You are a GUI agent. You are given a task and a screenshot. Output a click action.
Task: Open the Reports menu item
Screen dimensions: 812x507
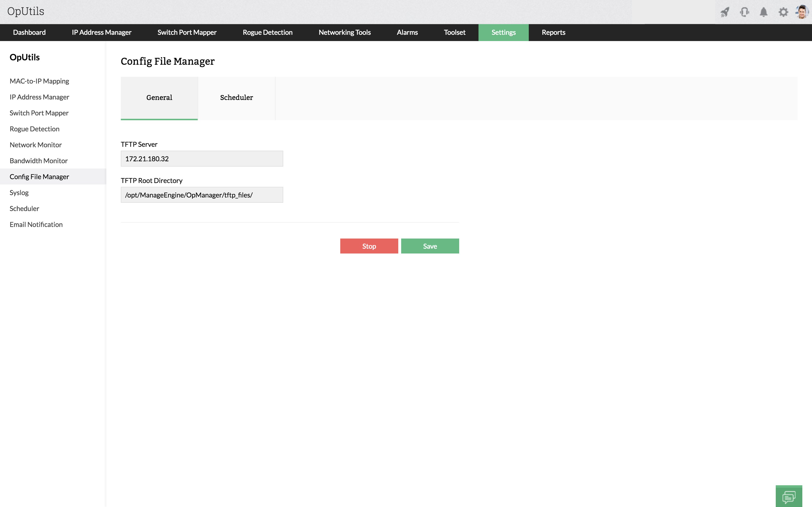(x=553, y=33)
